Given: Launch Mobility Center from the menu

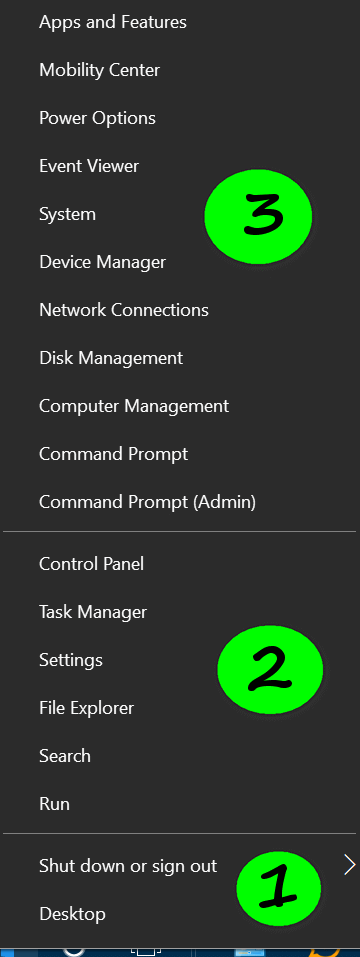Looking at the screenshot, I should click(99, 70).
